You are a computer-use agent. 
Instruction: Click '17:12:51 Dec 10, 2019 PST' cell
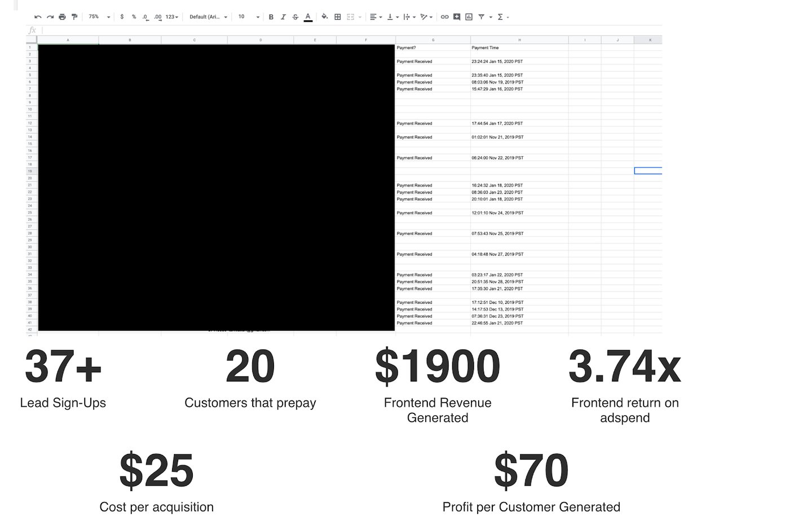(519, 302)
